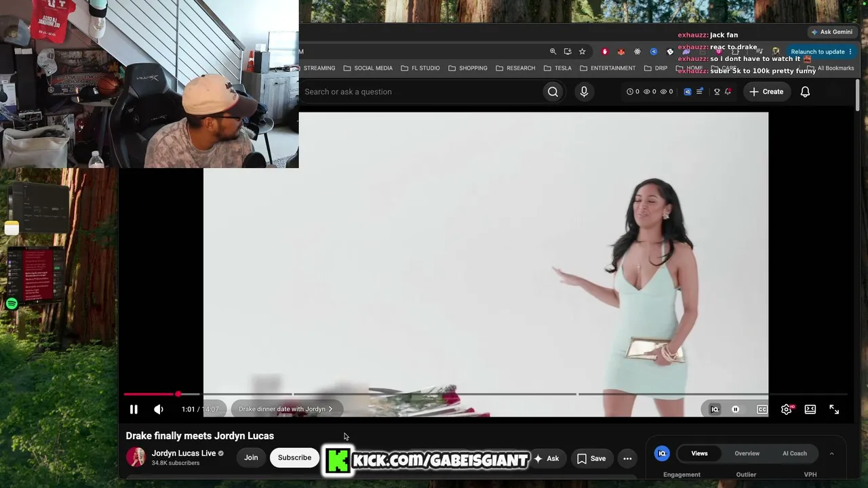
Task: Click Relaunch to update
Action: (821, 52)
